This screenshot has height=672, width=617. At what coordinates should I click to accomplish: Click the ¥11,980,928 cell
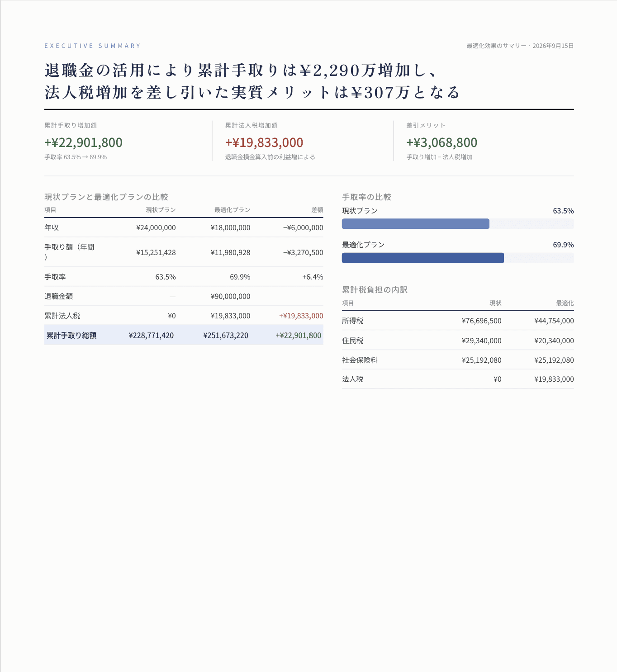(231, 252)
